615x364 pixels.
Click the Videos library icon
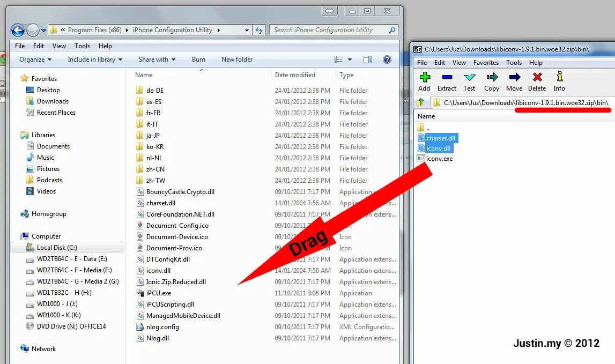pos(30,191)
